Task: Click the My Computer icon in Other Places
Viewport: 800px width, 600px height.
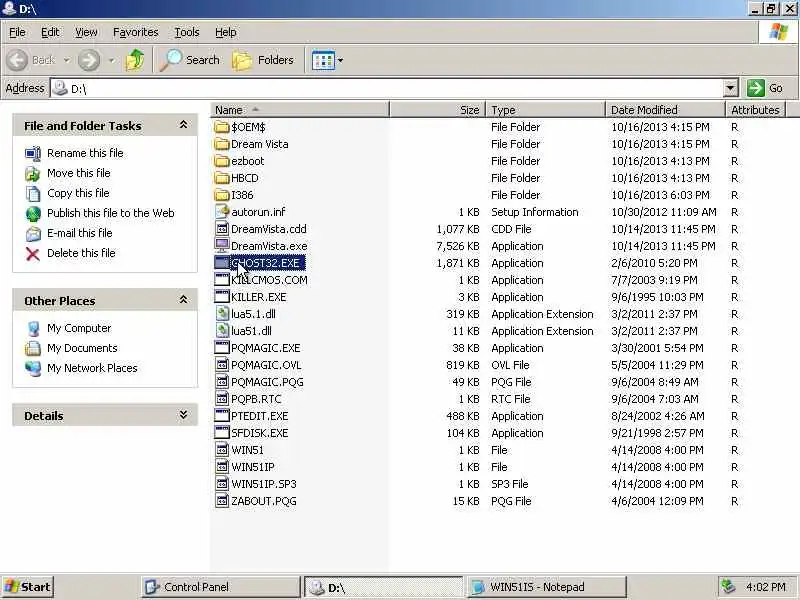Action: coord(33,329)
